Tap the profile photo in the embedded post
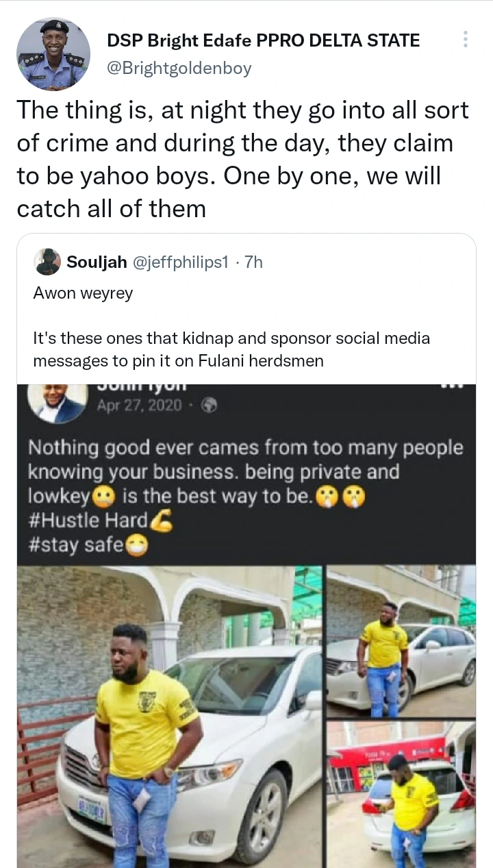The image size is (493, 868). [57, 401]
